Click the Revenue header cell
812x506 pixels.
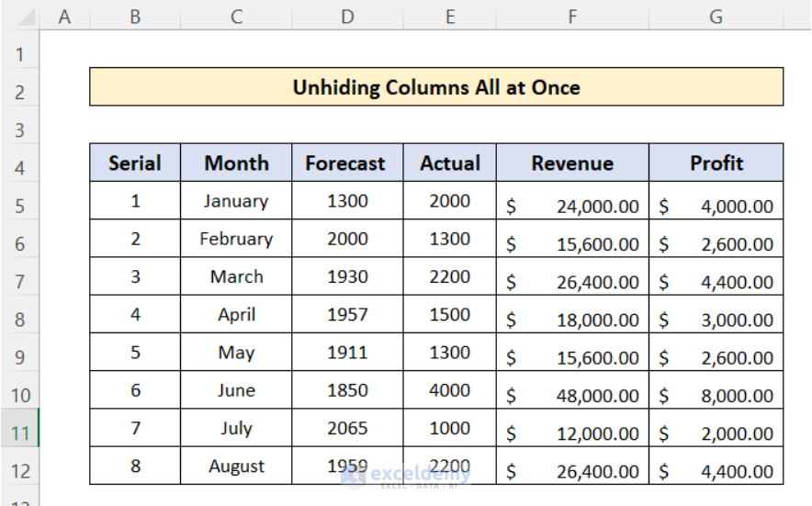click(572, 163)
